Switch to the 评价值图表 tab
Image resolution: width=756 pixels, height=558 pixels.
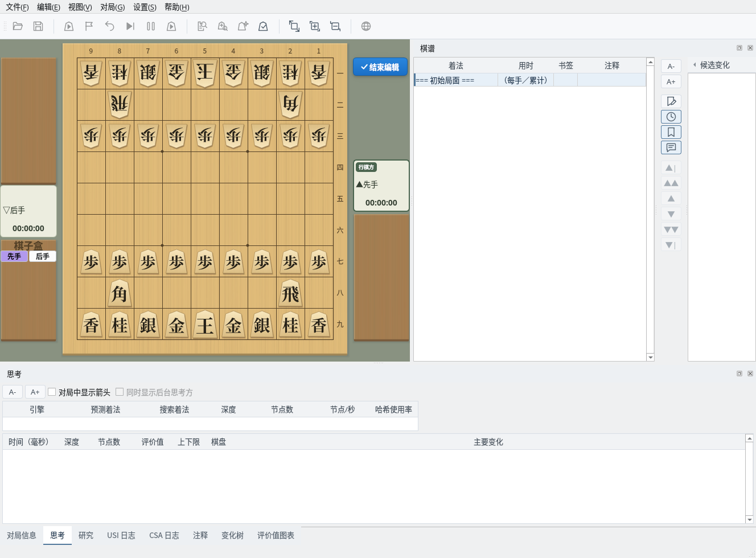(276, 535)
